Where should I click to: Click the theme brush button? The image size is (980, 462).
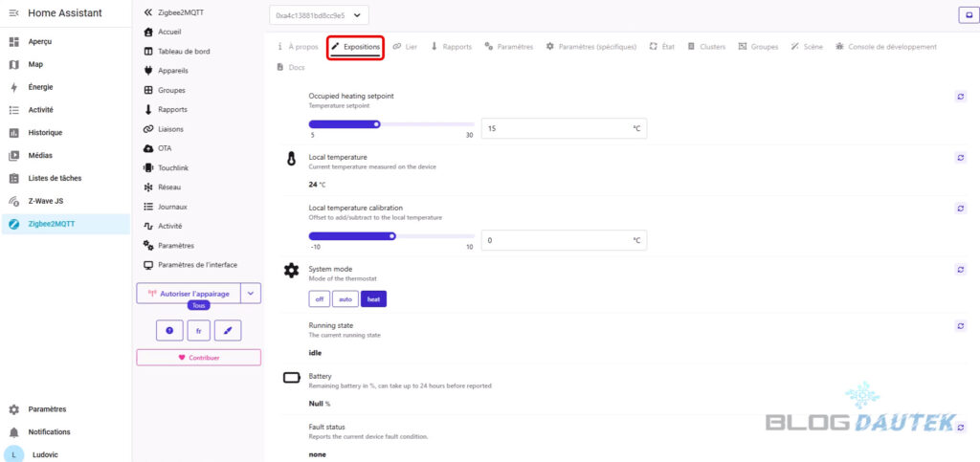pos(228,331)
